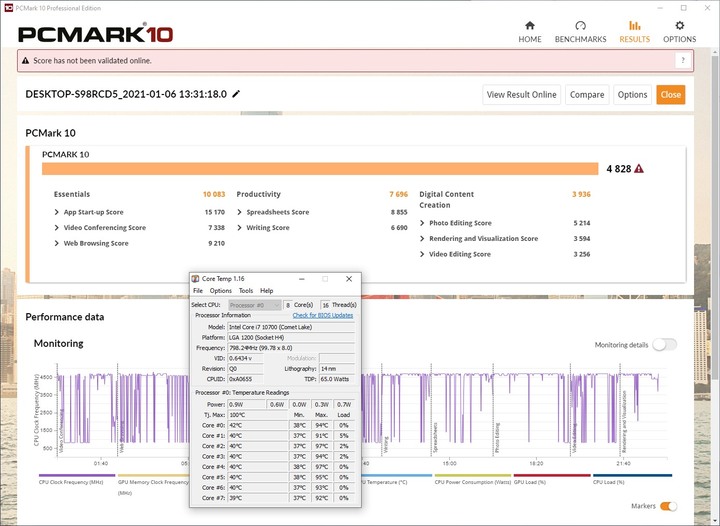Expand App Start-up Score details
Screen dimensions: 720x526
coord(56,212)
